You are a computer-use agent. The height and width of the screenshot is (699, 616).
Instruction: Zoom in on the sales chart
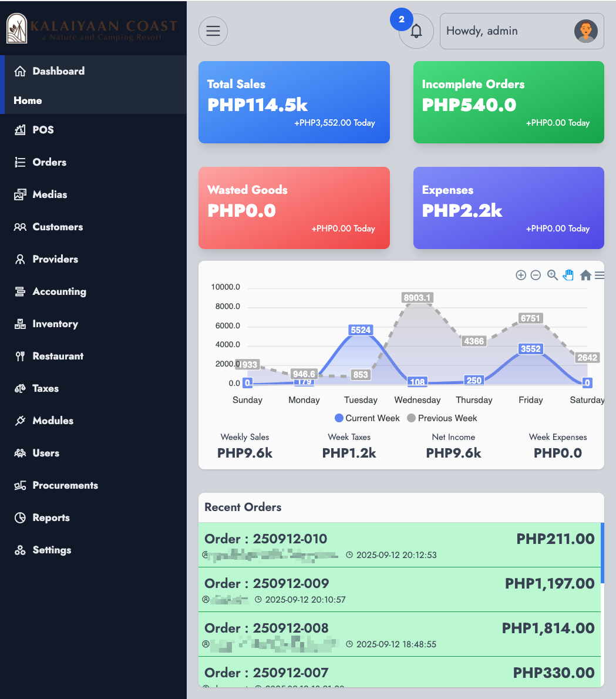[521, 274]
